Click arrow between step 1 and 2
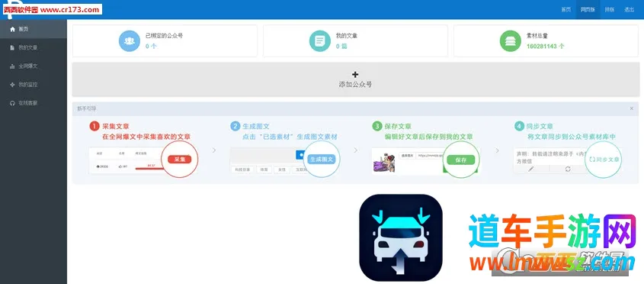 click(x=214, y=150)
